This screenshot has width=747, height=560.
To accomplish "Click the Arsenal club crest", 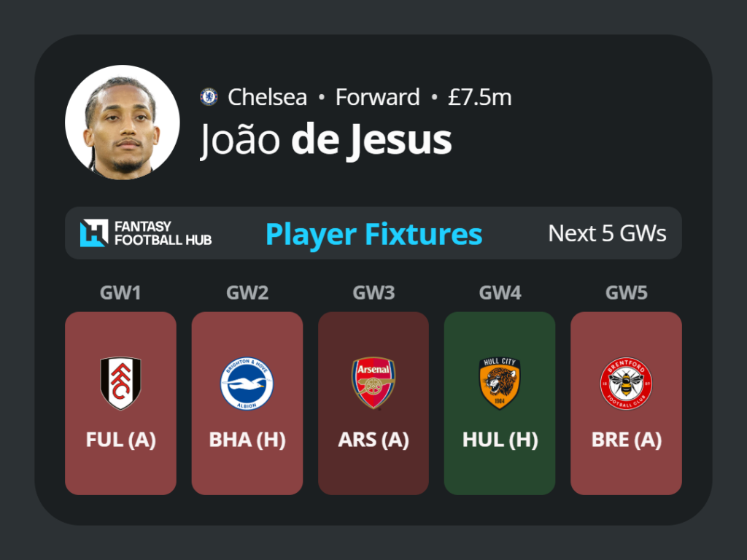I will (x=373, y=384).
